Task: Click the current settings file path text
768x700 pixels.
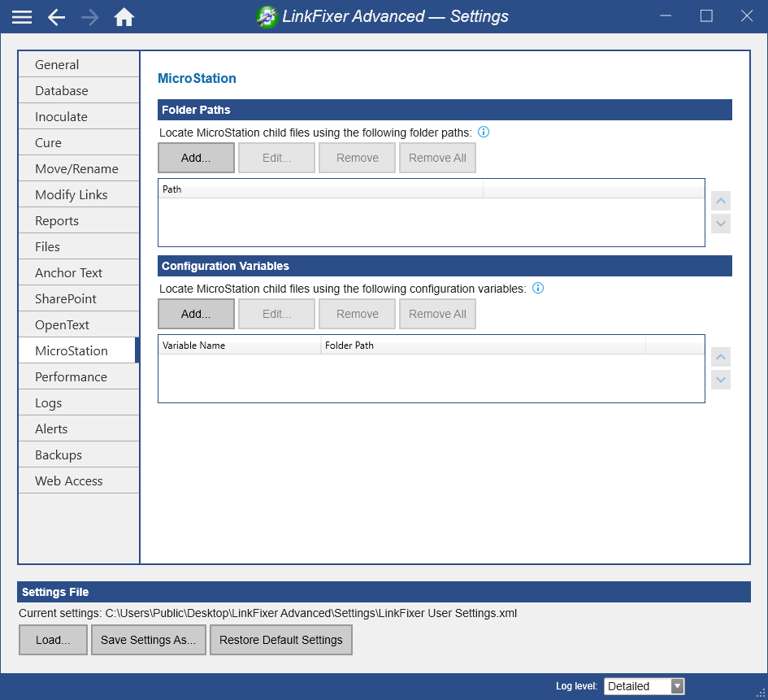Action: [x=311, y=613]
